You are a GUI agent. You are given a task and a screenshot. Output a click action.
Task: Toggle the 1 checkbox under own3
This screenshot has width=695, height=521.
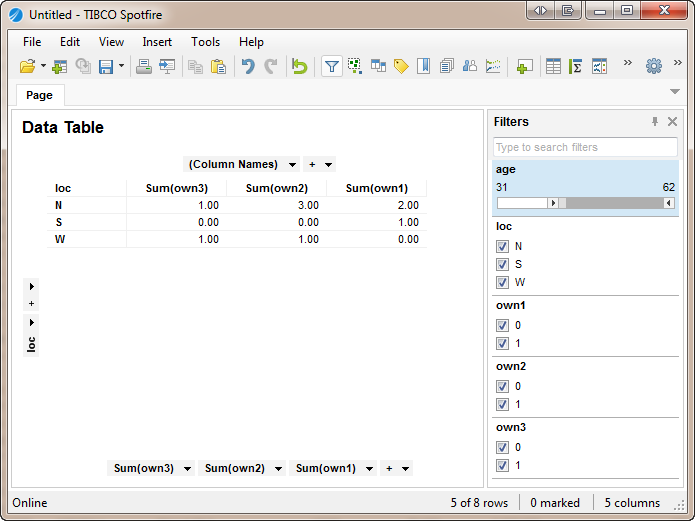pyautogui.click(x=503, y=465)
